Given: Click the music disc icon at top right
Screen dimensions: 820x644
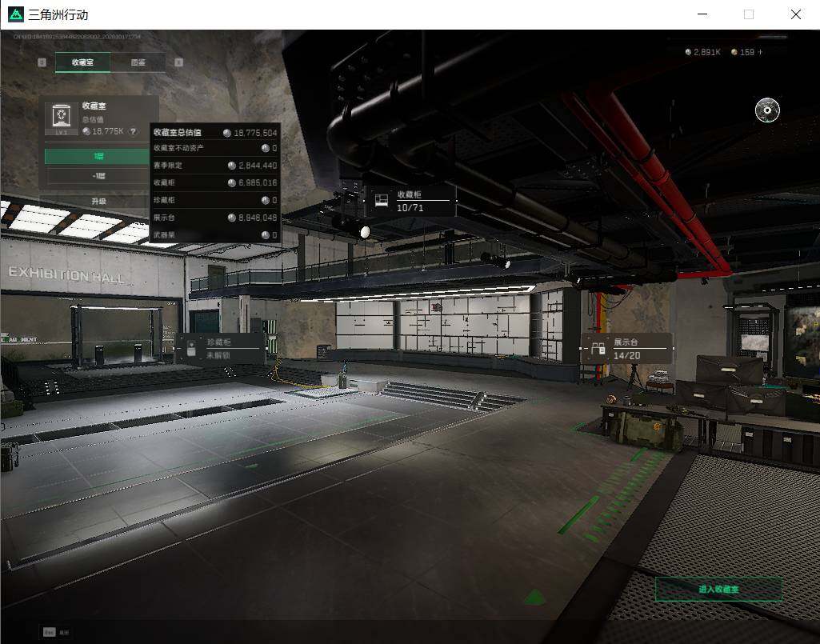Looking at the screenshot, I should coord(767,110).
